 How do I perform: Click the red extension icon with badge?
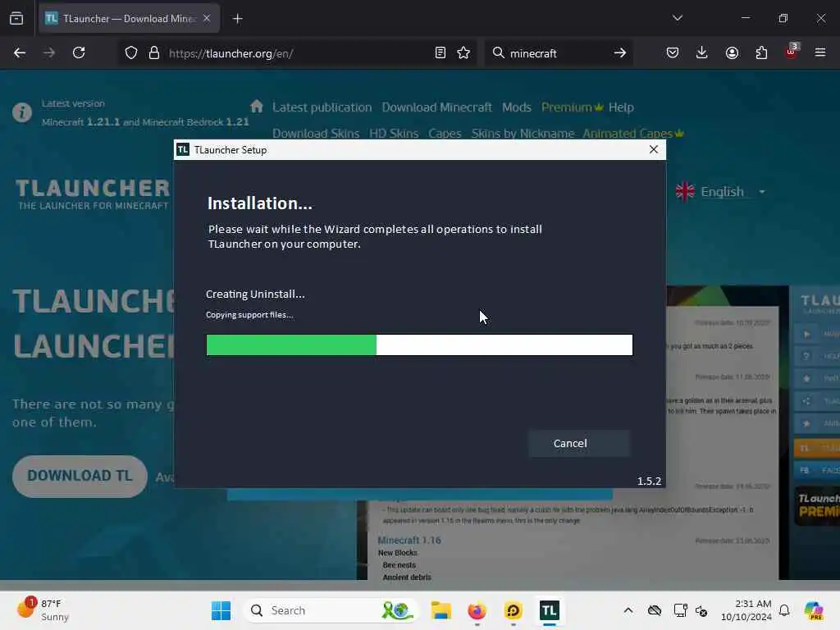pos(792,52)
